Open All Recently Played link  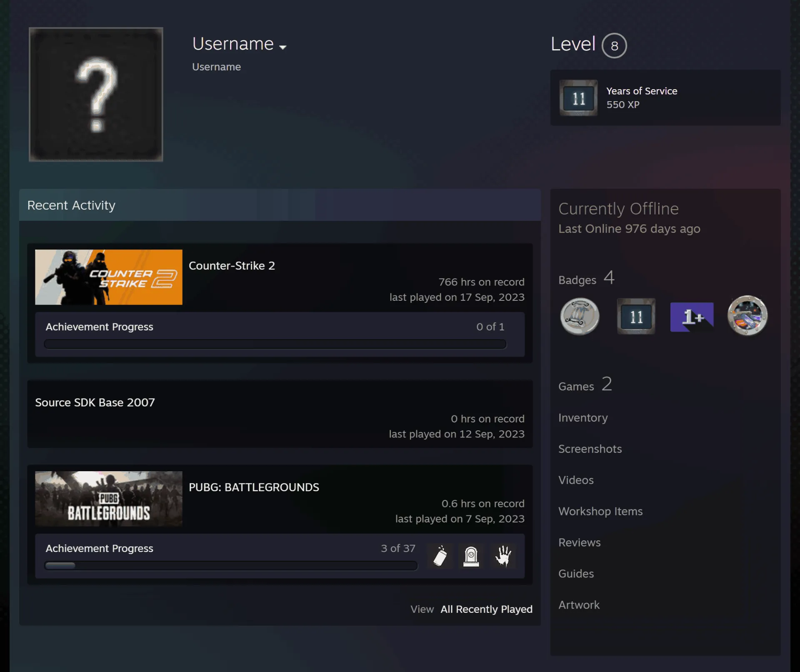point(486,609)
